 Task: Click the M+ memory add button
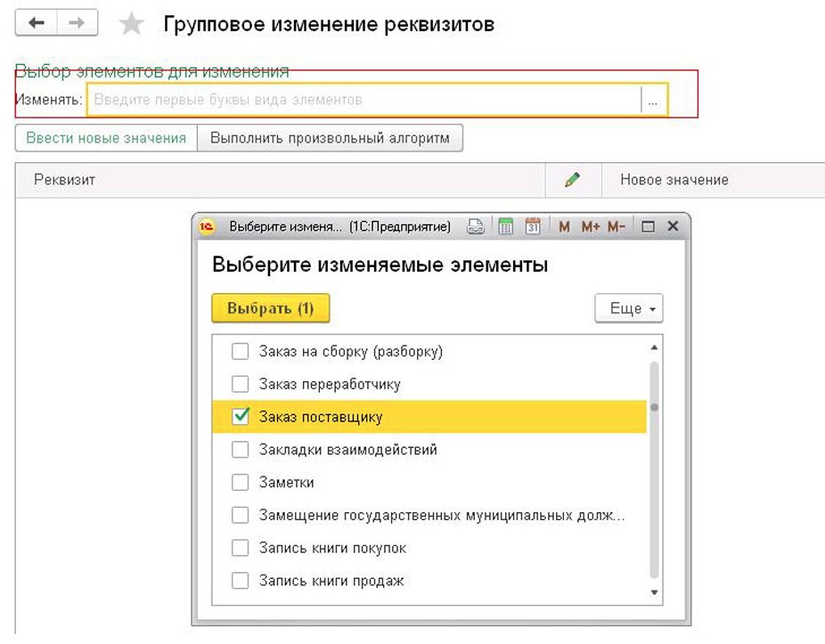point(590,227)
